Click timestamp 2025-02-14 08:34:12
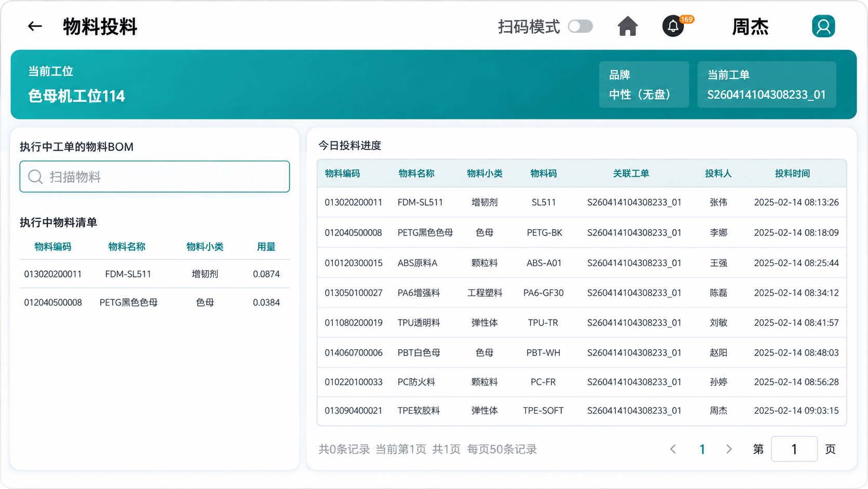This screenshot has width=868, height=489. tap(796, 293)
